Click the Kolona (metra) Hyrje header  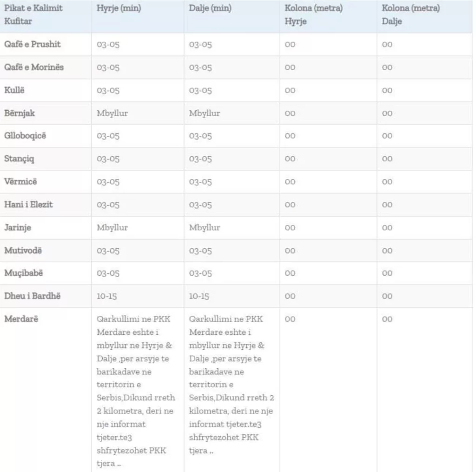tap(314, 14)
